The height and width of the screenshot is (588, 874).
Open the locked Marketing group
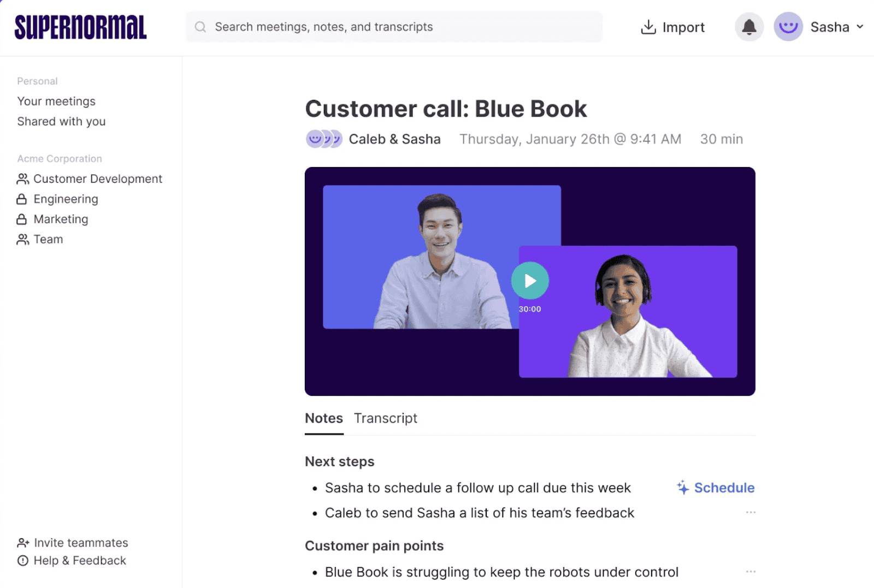pyautogui.click(x=61, y=219)
